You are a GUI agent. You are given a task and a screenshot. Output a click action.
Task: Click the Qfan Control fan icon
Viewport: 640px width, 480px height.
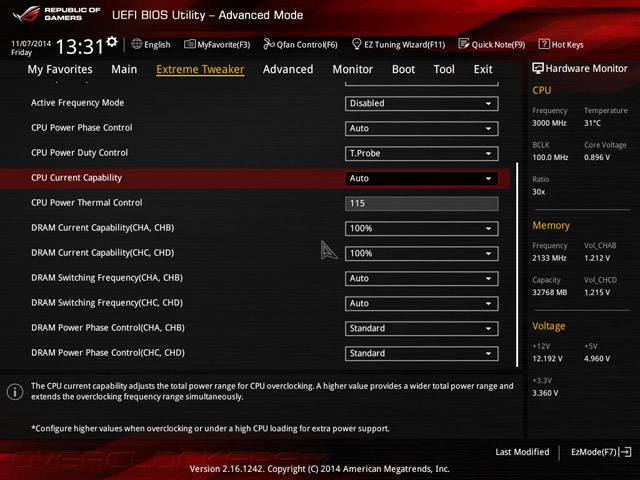coord(269,44)
